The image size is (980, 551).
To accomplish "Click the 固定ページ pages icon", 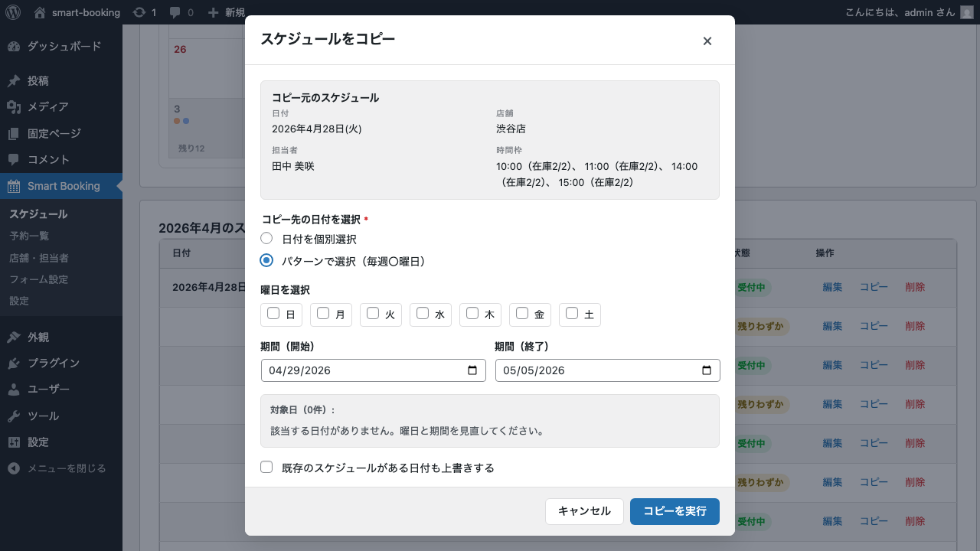I will 14,134.
